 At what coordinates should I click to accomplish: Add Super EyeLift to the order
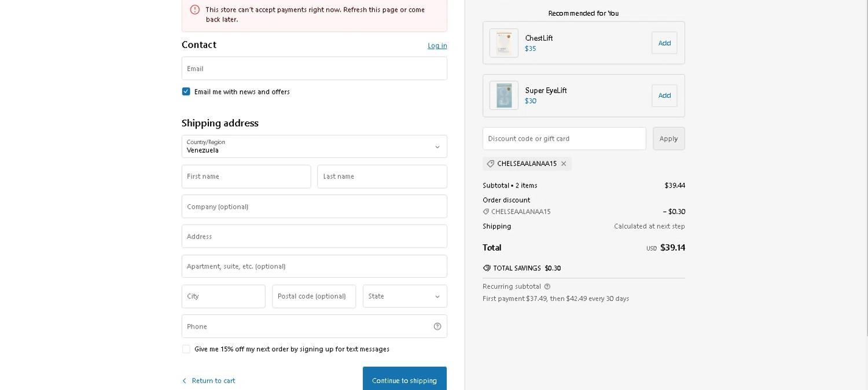click(664, 95)
